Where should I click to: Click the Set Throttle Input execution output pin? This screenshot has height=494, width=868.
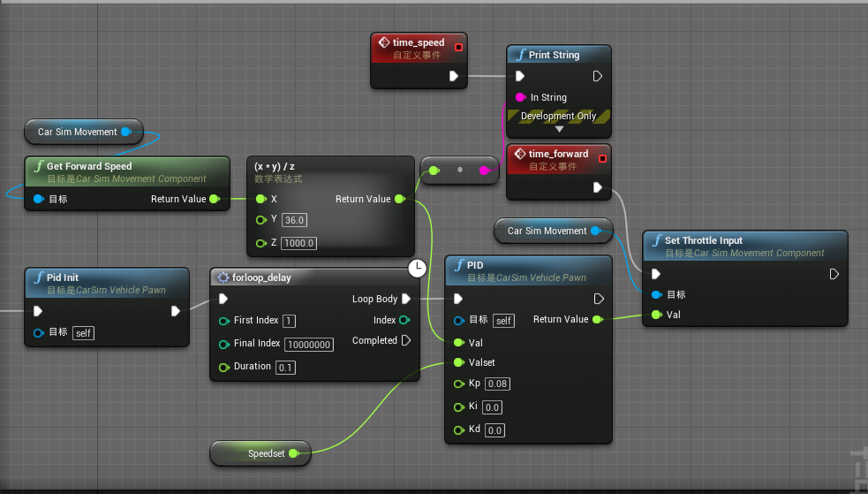[x=834, y=274]
